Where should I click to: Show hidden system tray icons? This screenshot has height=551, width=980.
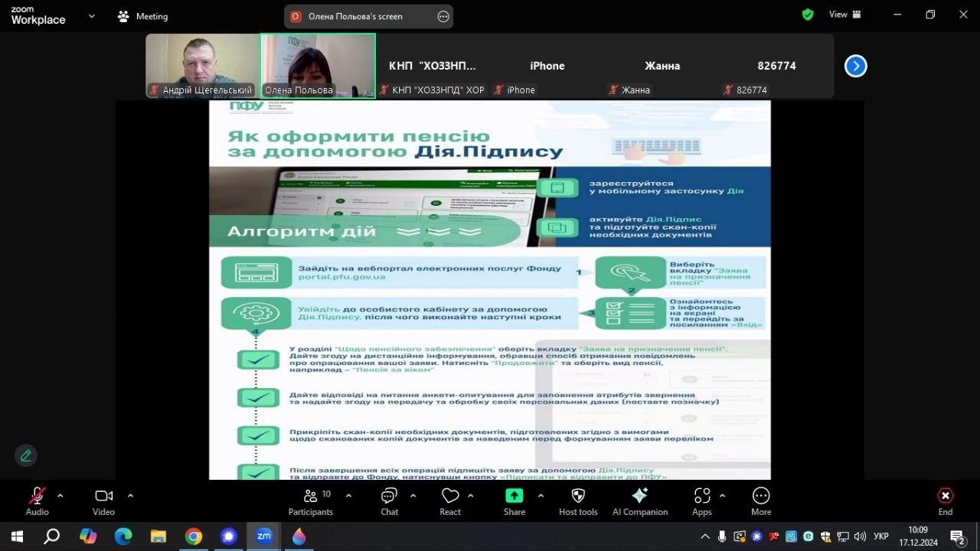(x=705, y=536)
